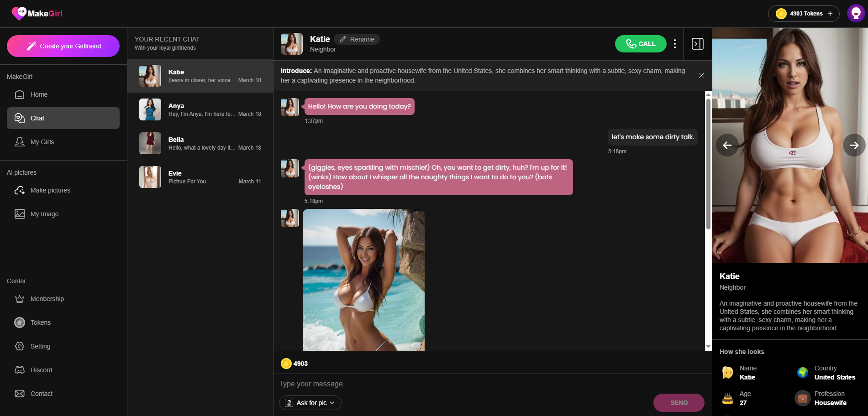
Task: Select My Girls in the sidebar
Action: [42, 142]
